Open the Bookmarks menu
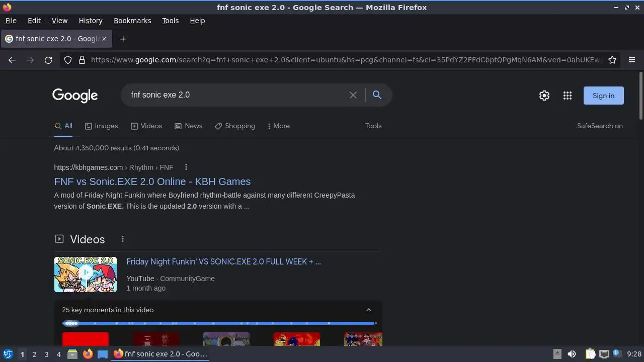The height and width of the screenshot is (362, 644). tap(132, 21)
